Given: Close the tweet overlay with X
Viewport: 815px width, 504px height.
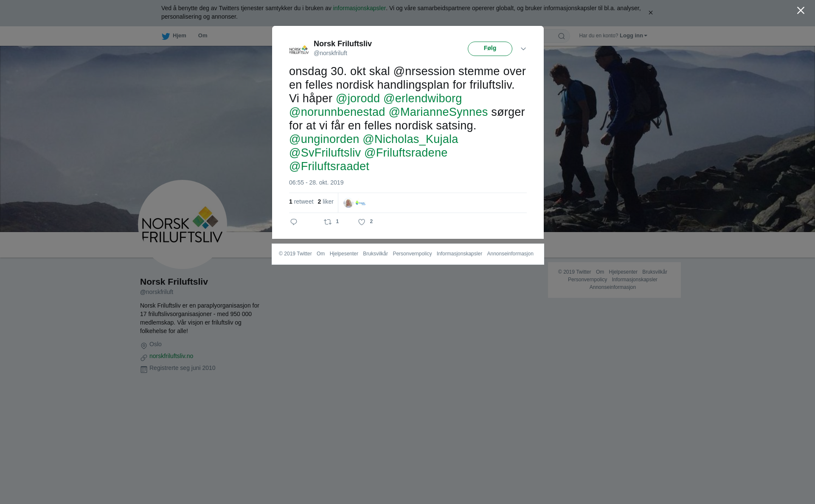Looking at the screenshot, I should [801, 11].
